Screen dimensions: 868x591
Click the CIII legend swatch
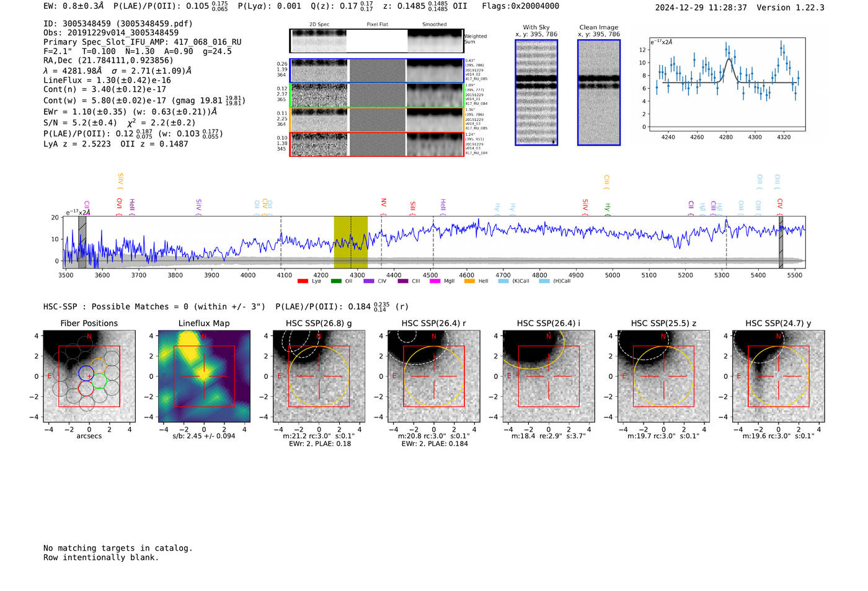coord(403,282)
